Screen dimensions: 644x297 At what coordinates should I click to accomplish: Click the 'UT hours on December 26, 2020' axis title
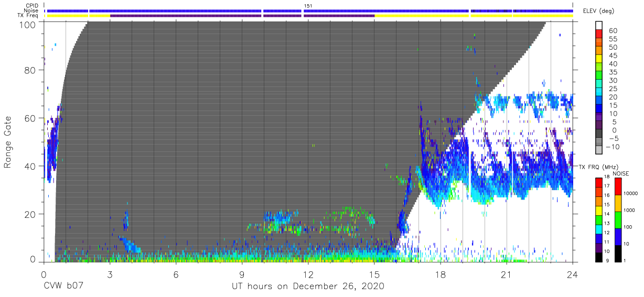(308, 287)
